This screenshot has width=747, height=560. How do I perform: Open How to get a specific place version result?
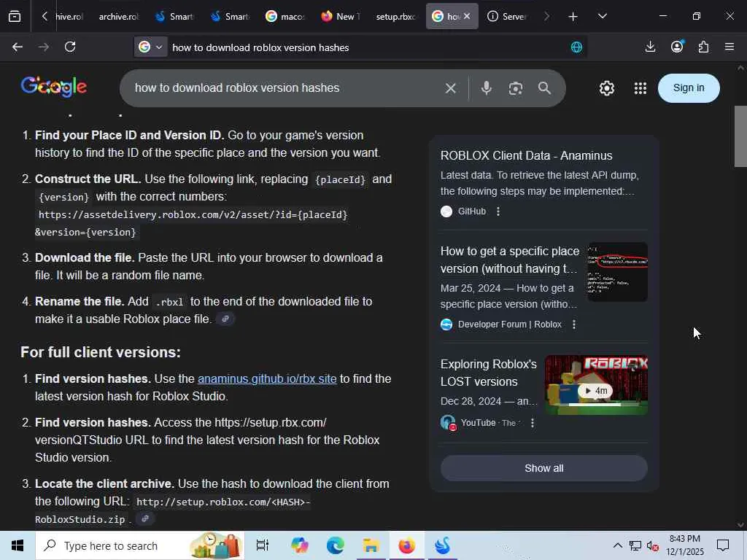point(510,260)
